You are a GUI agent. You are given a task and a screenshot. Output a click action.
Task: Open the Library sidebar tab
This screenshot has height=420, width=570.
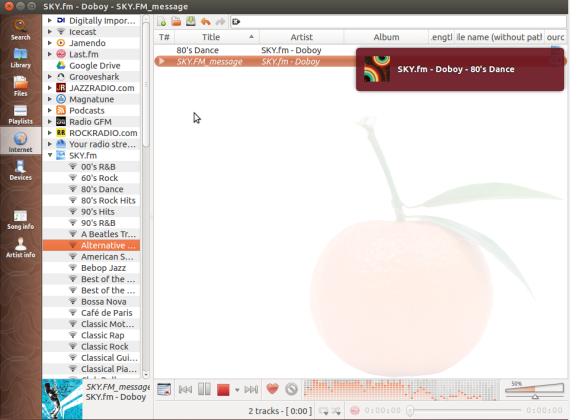20,58
